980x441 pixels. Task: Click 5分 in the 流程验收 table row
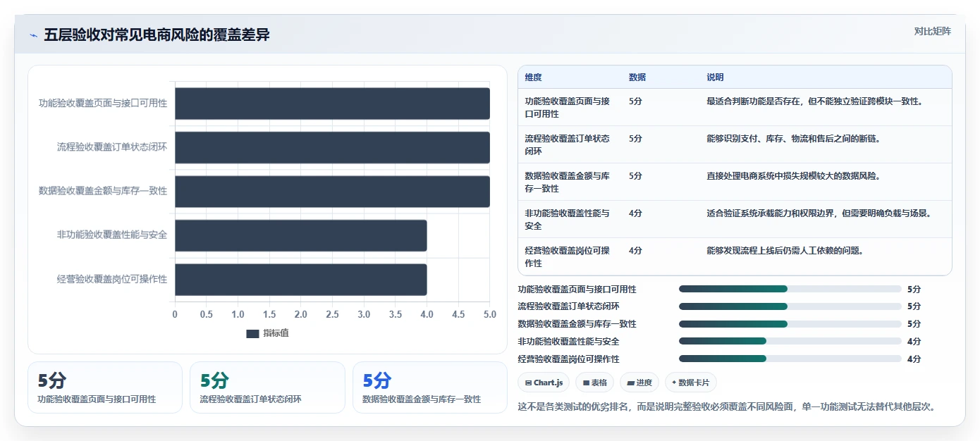click(635, 138)
